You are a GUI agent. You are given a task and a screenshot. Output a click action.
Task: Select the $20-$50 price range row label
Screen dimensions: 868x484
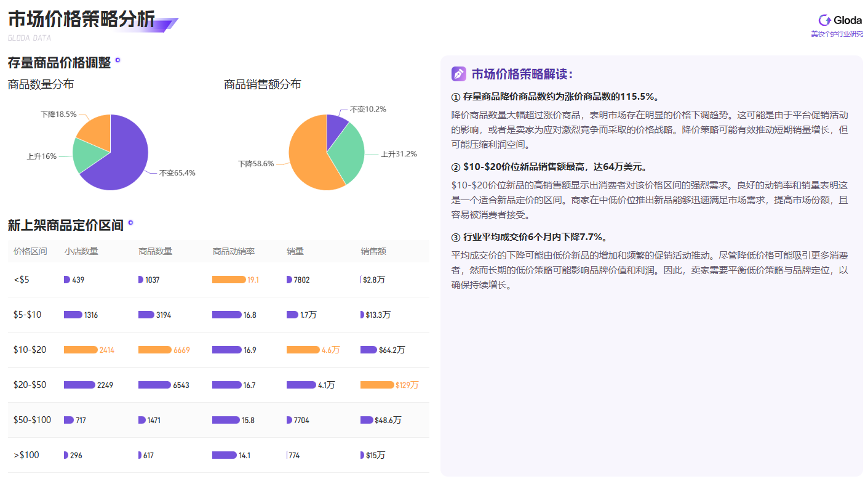pos(30,385)
